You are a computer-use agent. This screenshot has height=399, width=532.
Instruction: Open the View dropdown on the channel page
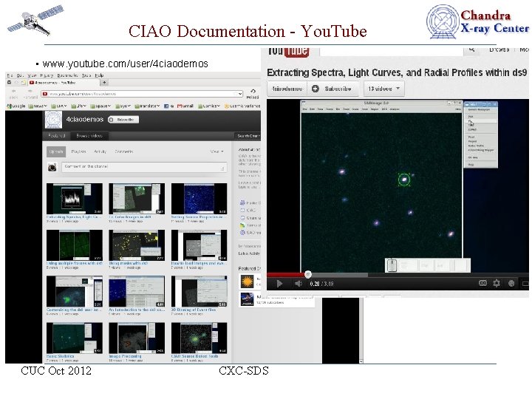(x=217, y=151)
